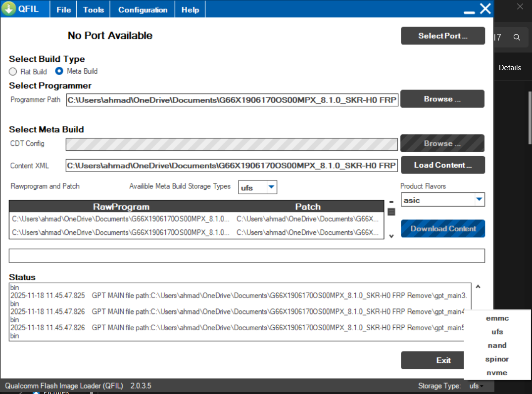Click the list icon beside the RawProgram table
Image resolution: width=532 pixels, height=394 pixels.
pos(391,212)
